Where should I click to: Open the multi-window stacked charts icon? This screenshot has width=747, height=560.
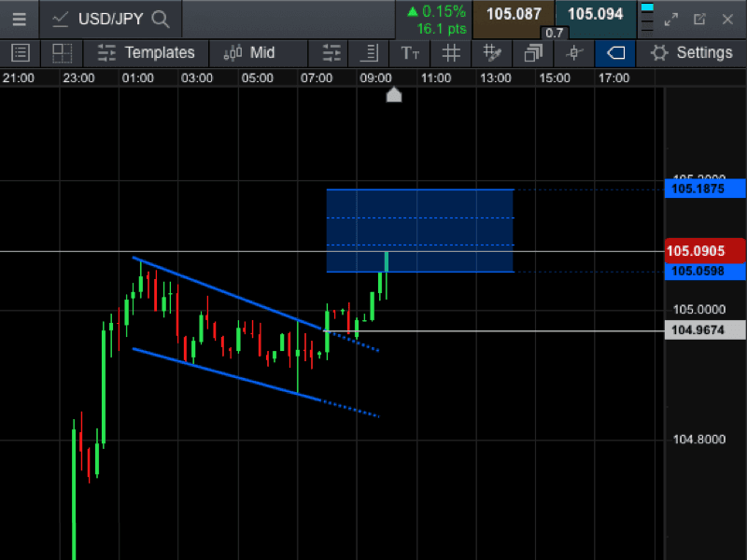[x=532, y=53]
